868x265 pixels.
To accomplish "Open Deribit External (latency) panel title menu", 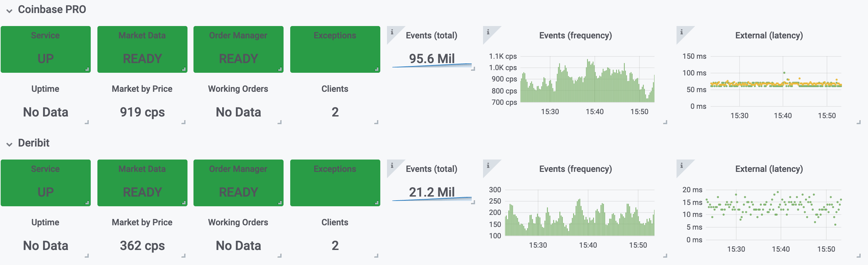I will [769, 169].
